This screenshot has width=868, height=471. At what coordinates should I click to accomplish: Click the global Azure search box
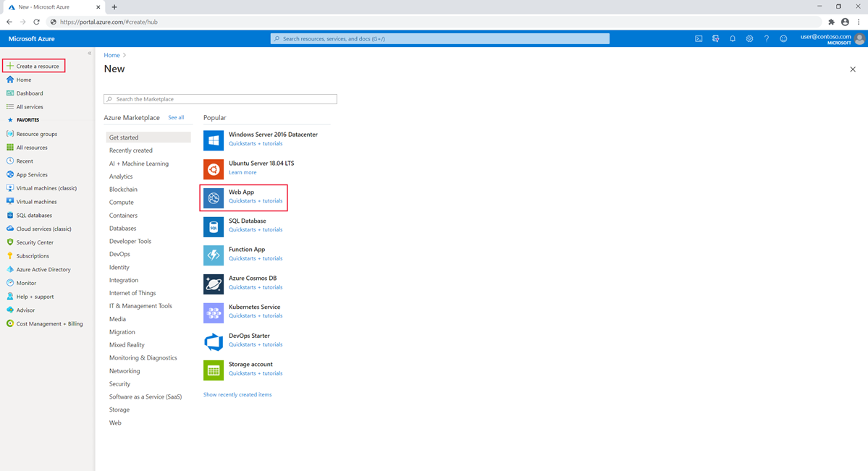point(440,39)
